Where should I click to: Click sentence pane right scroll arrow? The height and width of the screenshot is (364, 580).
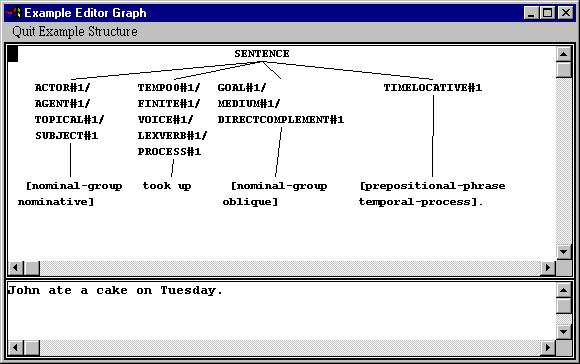[x=548, y=347]
